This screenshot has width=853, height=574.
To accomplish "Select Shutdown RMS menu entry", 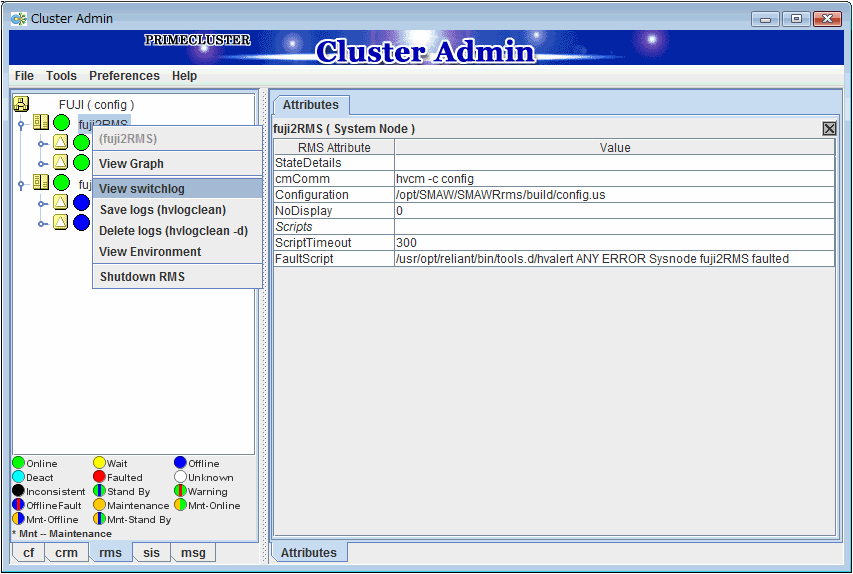I will [x=177, y=276].
